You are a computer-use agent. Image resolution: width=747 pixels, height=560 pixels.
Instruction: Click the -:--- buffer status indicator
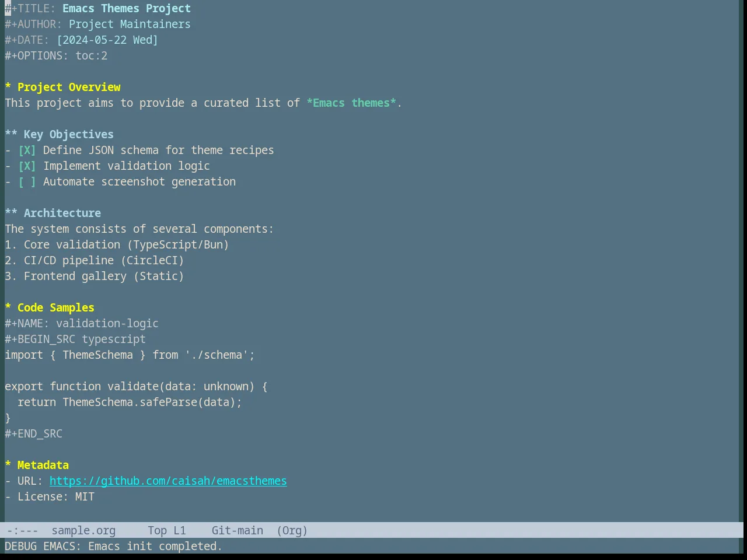22,531
